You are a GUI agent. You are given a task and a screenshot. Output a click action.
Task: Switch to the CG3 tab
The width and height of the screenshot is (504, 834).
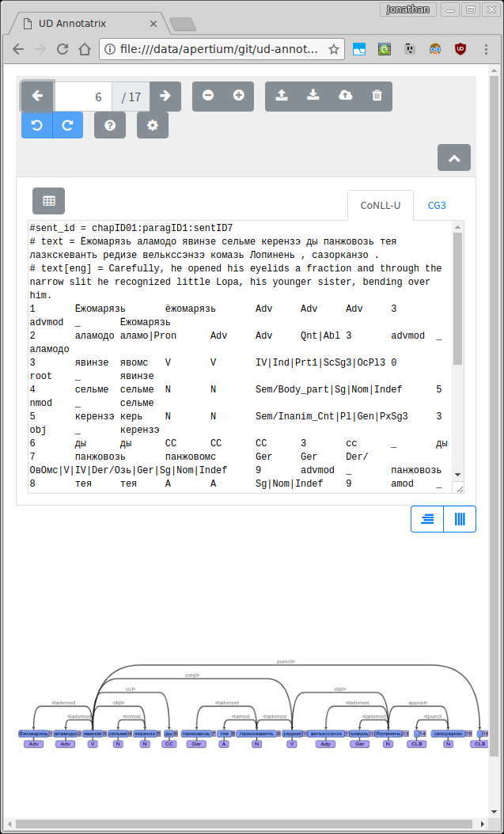click(x=437, y=205)
